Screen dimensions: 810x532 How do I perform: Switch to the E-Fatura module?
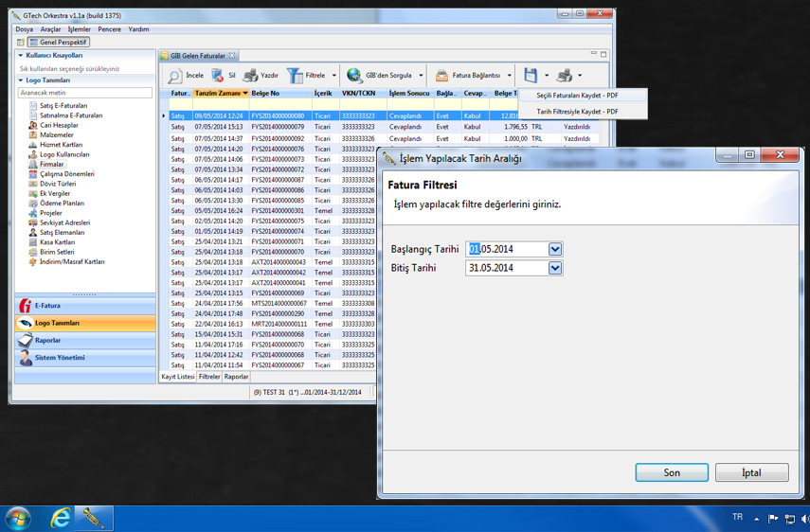85,306
